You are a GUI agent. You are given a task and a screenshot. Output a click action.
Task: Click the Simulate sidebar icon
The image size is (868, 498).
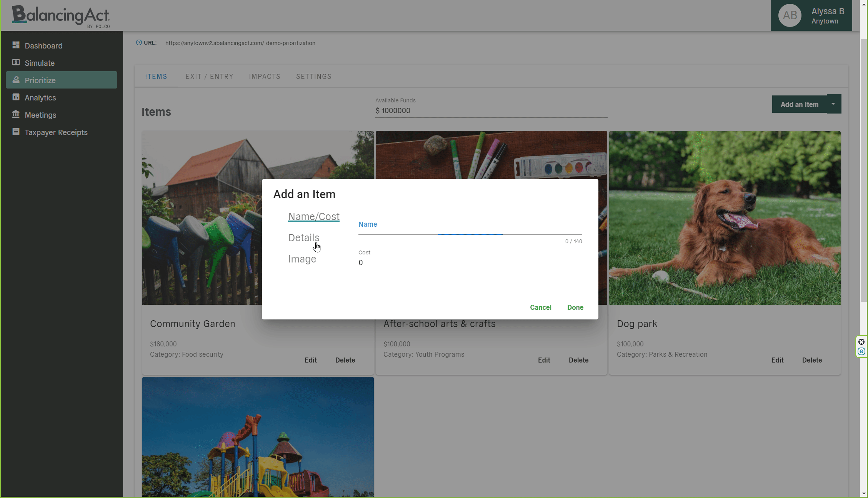point(16,62)
